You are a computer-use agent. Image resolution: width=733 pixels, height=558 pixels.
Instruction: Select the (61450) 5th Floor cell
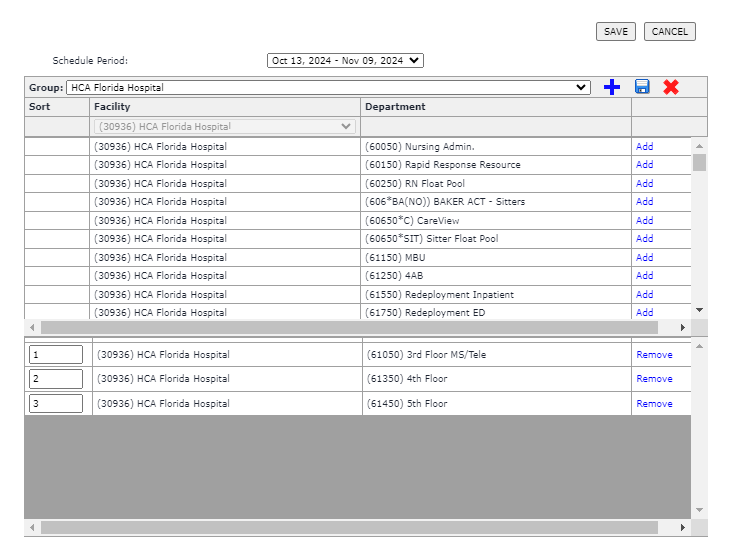tap(497, 403)
